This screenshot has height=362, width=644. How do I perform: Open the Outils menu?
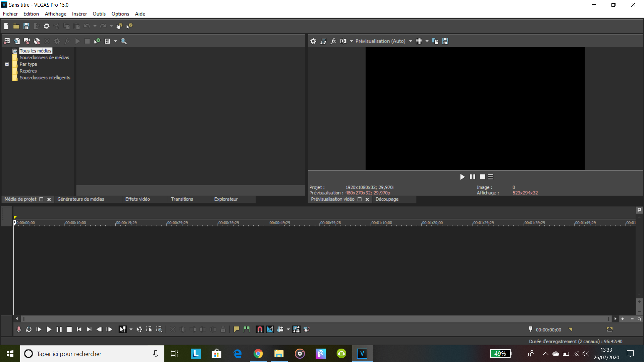click(99, 14)
